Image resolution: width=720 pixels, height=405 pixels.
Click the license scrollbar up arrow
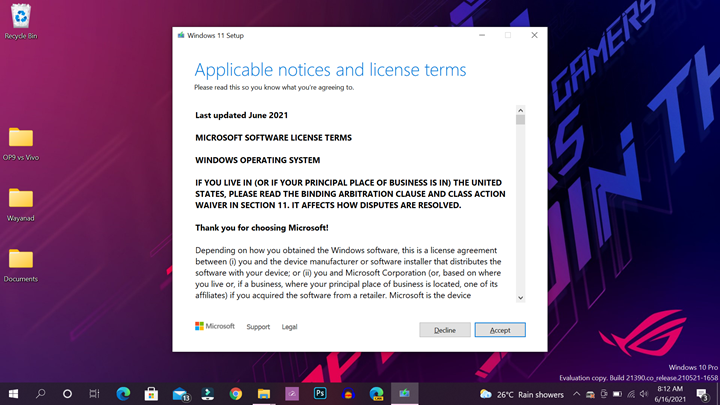coord(520,110)
